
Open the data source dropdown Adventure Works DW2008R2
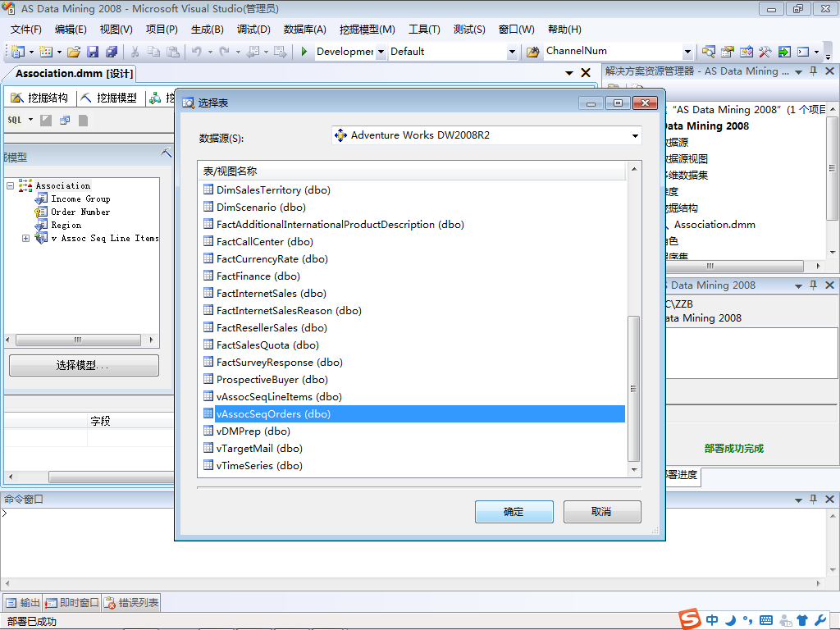point(635,135)
